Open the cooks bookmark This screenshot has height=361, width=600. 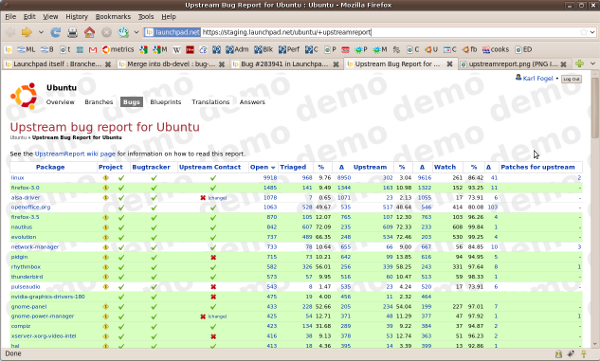point(496,49)
